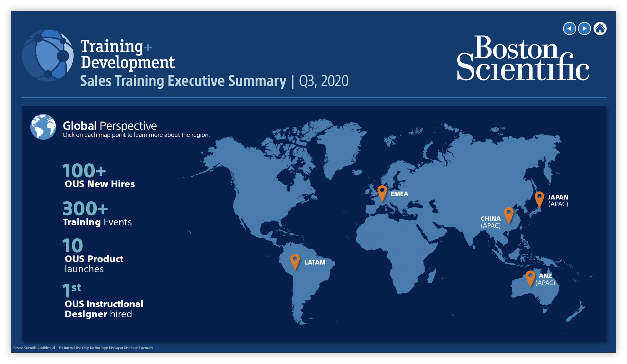Click the Sales Training Executive Summary title
627x364 pixels.
pos(183,81)
